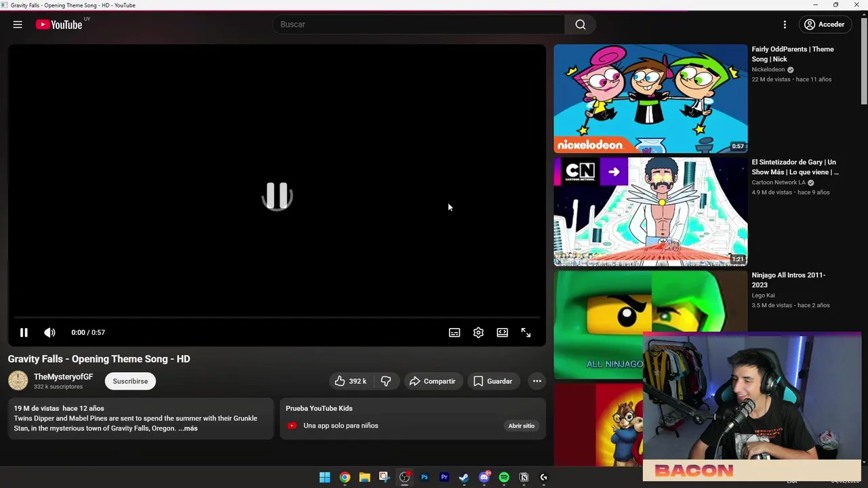Open Cartoon Network LA channel name
The height and width of the screenshot is (488, 868).
pyautogui.click(x=778, y=182)
